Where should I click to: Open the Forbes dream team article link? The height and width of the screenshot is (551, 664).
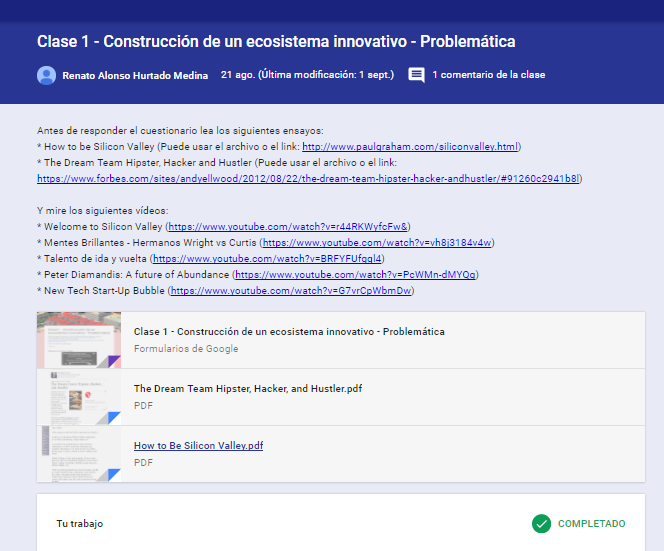click(308, 178)
